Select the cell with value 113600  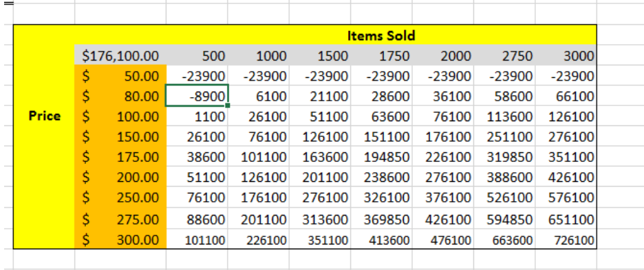pos(504,116)
